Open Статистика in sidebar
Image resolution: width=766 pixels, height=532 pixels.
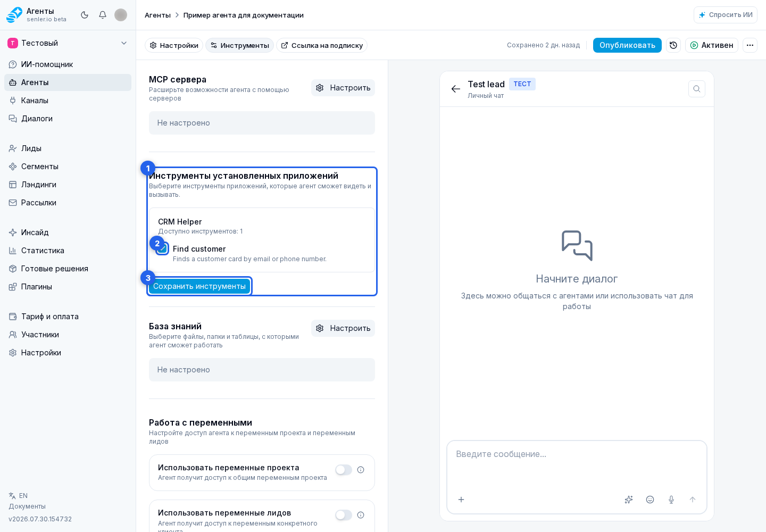click(x=68, y=251)
